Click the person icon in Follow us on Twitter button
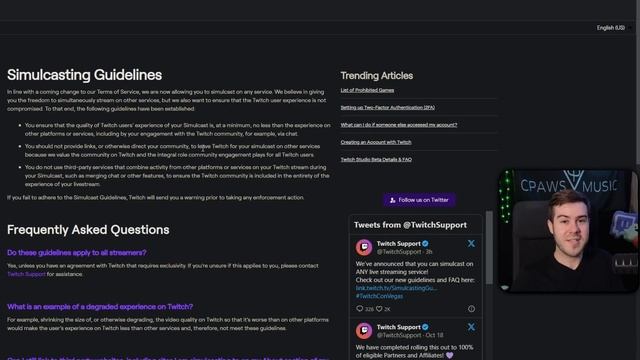The image size is (640, 360). [393, 200]
